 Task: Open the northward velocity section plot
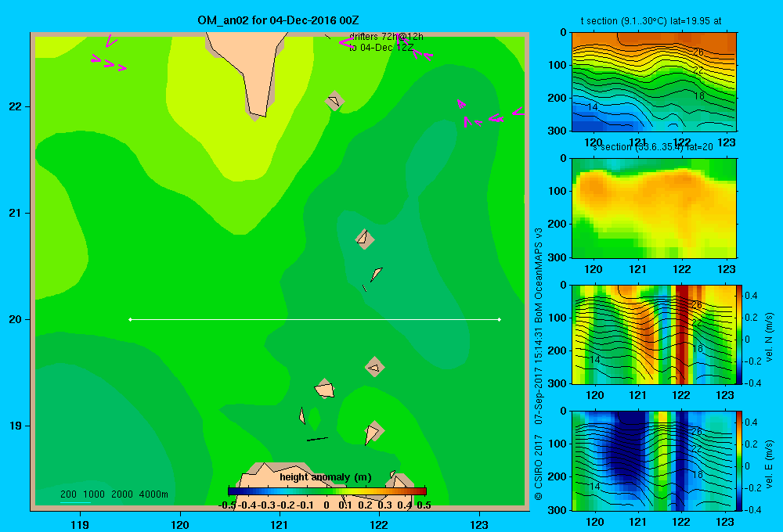[x=653, y=334]
